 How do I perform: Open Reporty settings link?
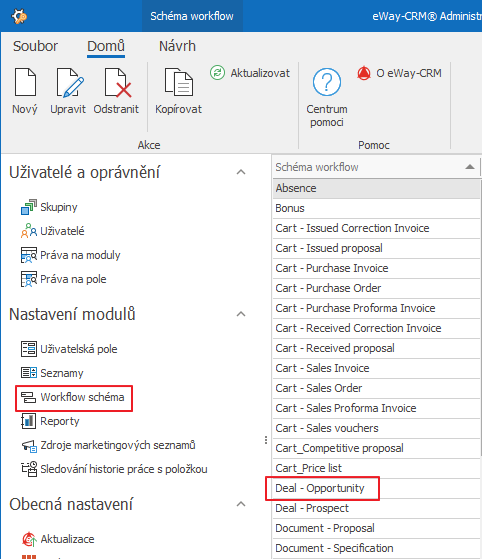click(60, 421)
